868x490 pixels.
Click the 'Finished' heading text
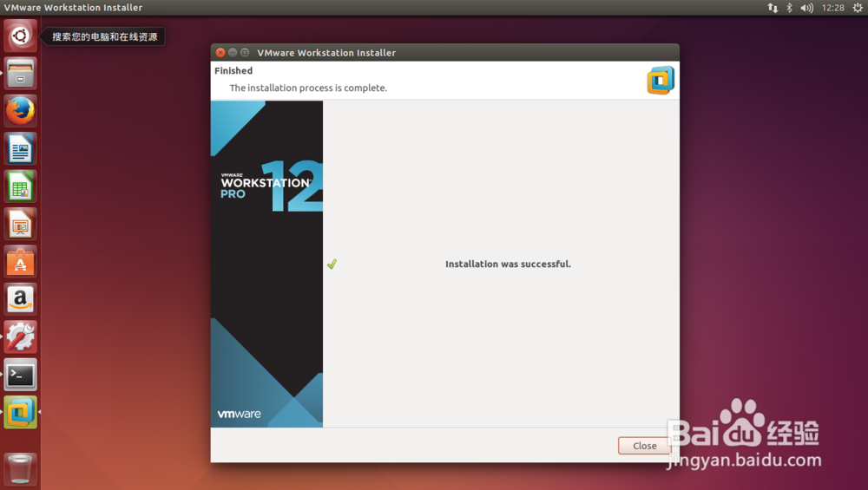pos(233,71)
